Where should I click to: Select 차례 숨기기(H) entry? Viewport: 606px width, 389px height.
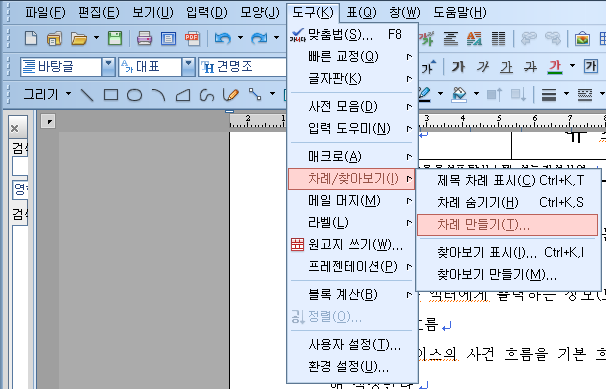(x=507, y=202)
